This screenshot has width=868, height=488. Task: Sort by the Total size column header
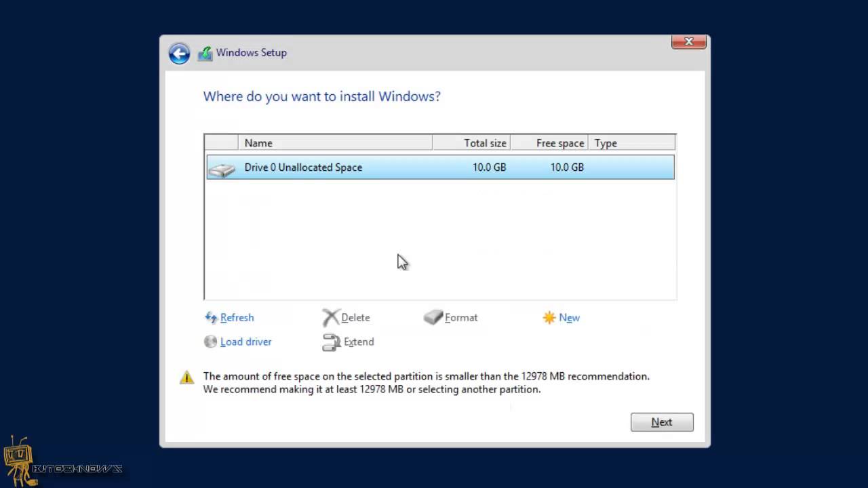coord(471,143)
